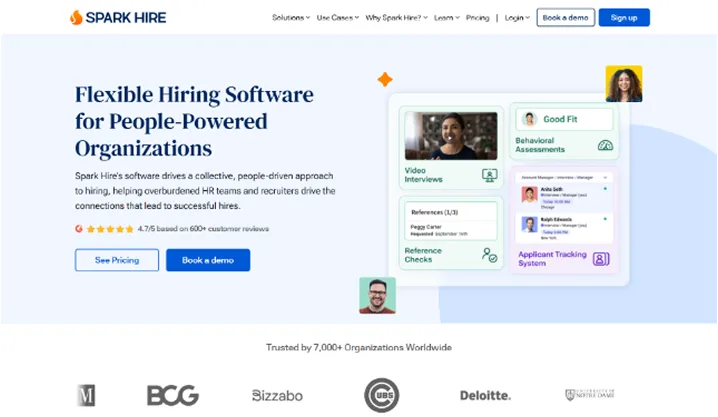Click the Bizzabo logo
Screen dimensions: 718x417
(x=277, y=395)
